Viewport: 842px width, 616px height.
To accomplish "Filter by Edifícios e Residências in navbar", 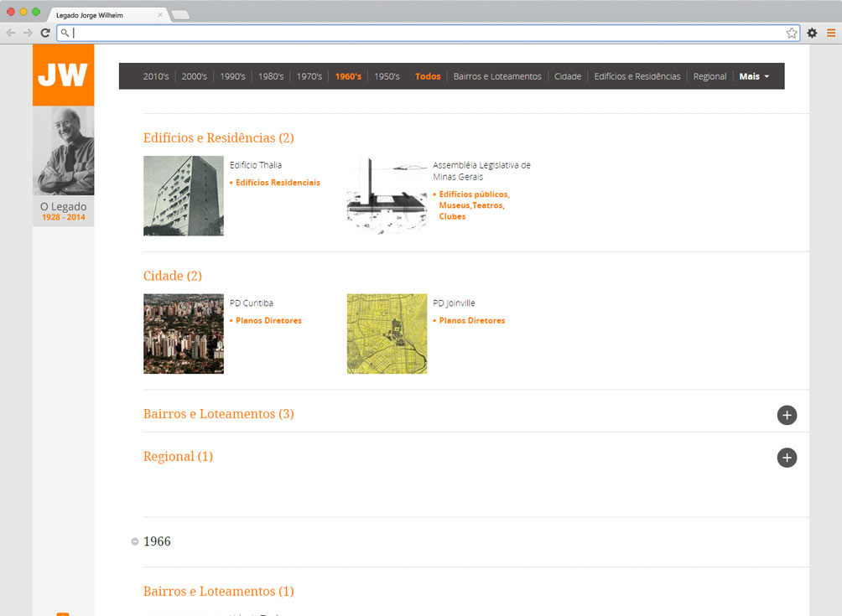I will click(637, 76).
